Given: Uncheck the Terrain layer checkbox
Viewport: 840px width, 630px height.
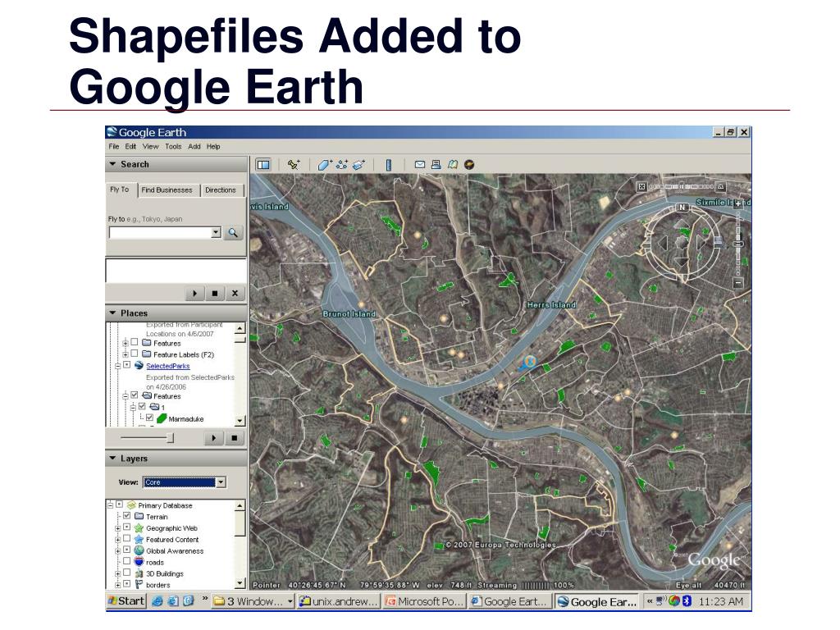Looking at the screenshot, I should click(x=127, y=516).
